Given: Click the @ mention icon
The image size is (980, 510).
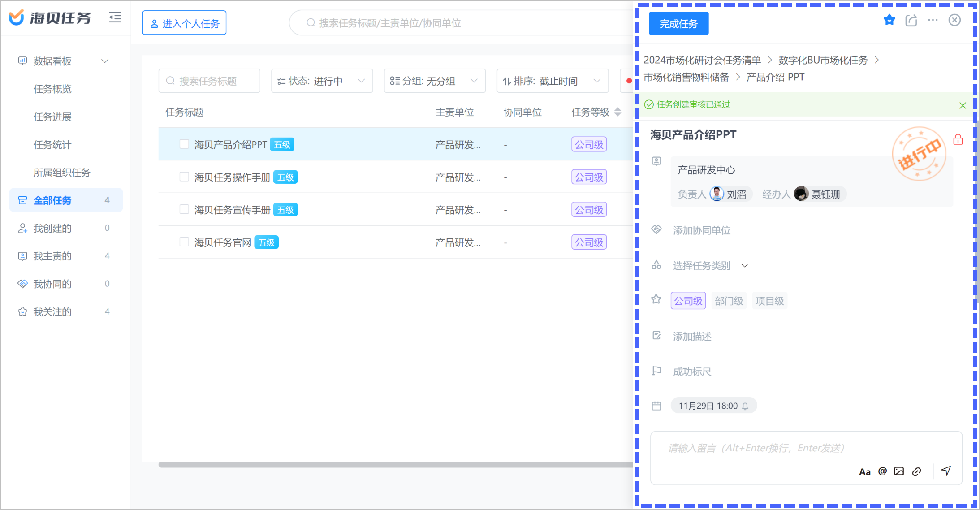Looking at the screenshot, I should pyautogui.click(x=882, y=471).
